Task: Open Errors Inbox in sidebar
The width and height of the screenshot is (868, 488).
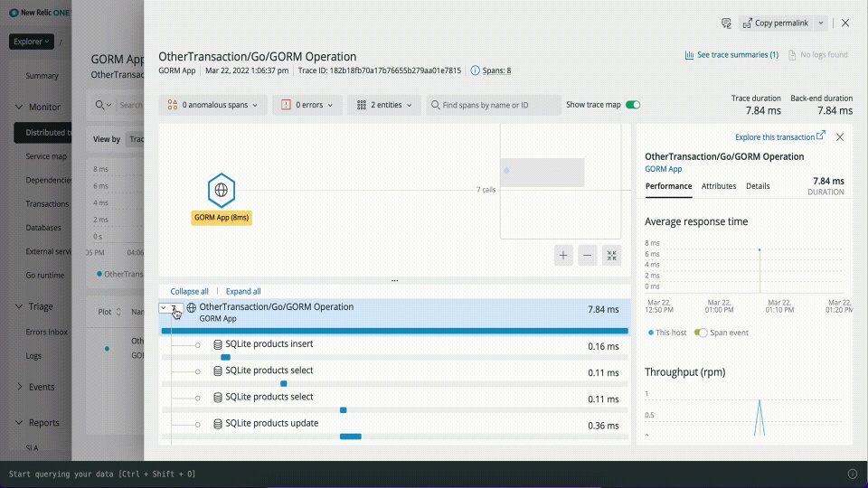Action: pos(46,332)
